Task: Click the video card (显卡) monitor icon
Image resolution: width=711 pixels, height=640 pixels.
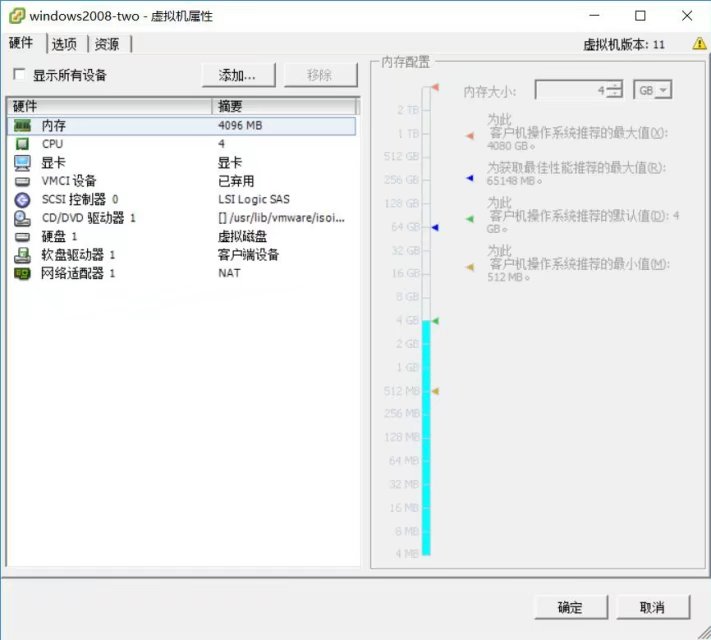Action: point(22,163)
